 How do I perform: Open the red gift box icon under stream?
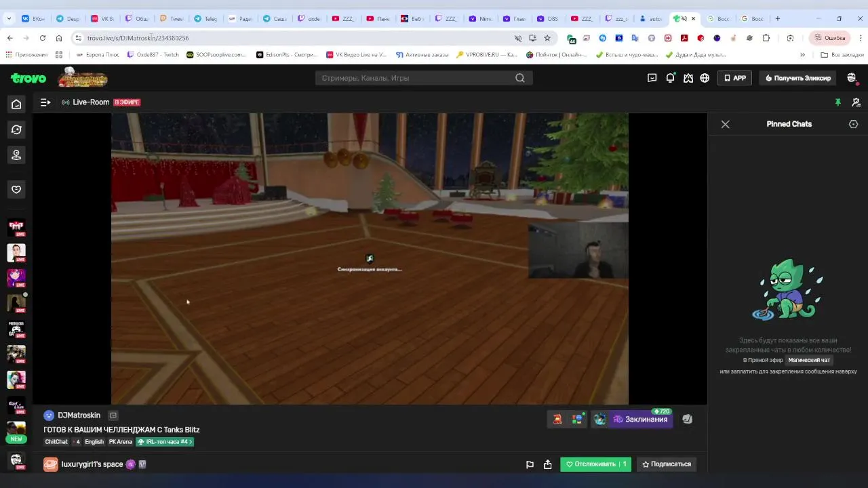(557, 420)
